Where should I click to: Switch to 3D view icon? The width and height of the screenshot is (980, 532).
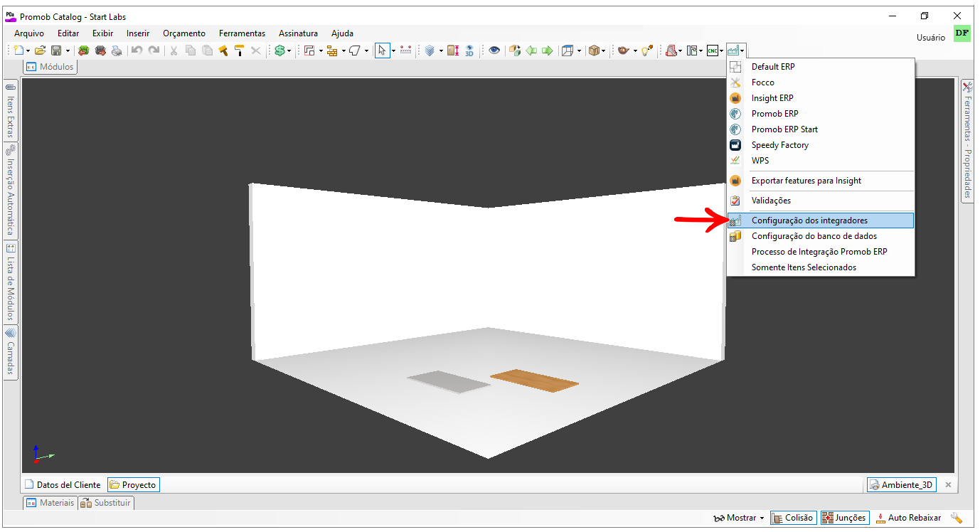click(469, 50)
